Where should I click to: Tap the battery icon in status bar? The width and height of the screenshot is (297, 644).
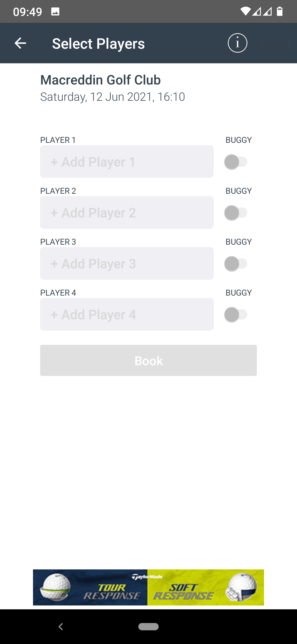[280, 11]
